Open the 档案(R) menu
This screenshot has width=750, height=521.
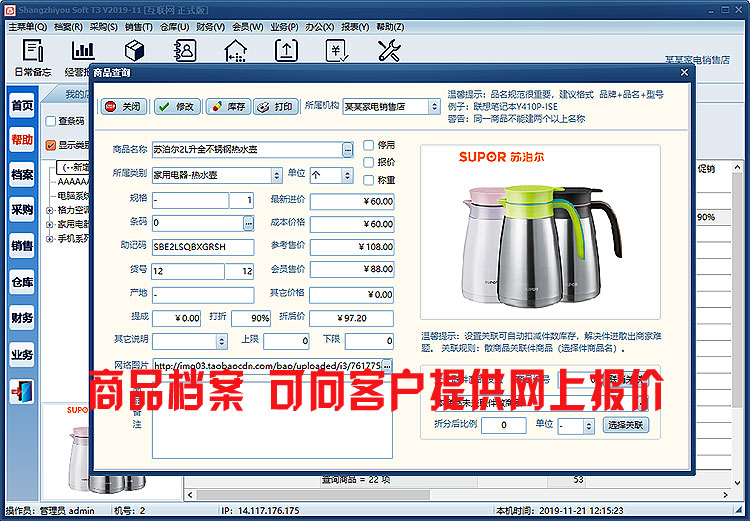(68, 27)
